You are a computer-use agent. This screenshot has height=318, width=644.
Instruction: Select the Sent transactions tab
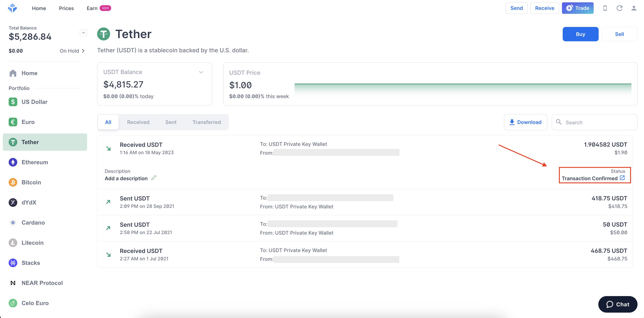pyautogui.click(x=171, y=122)
